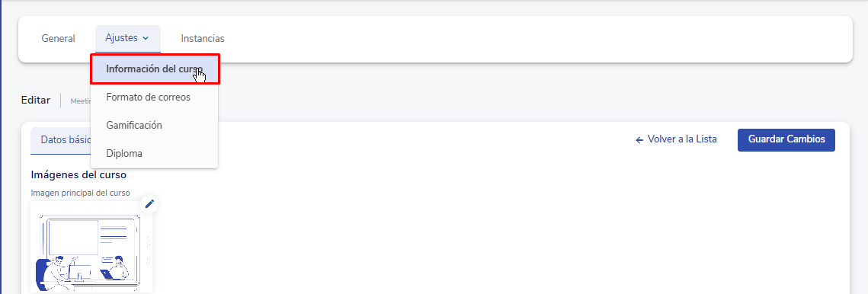Click the laptop drawn in the course illustration
The height and width of the screenshot is (294, 868).
(106, 273)
